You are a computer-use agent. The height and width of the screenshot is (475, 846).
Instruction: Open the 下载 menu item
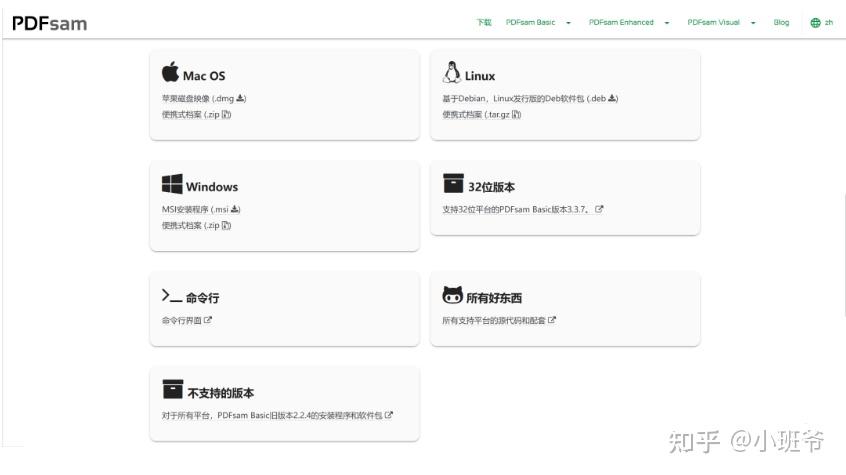click(483, 22)
